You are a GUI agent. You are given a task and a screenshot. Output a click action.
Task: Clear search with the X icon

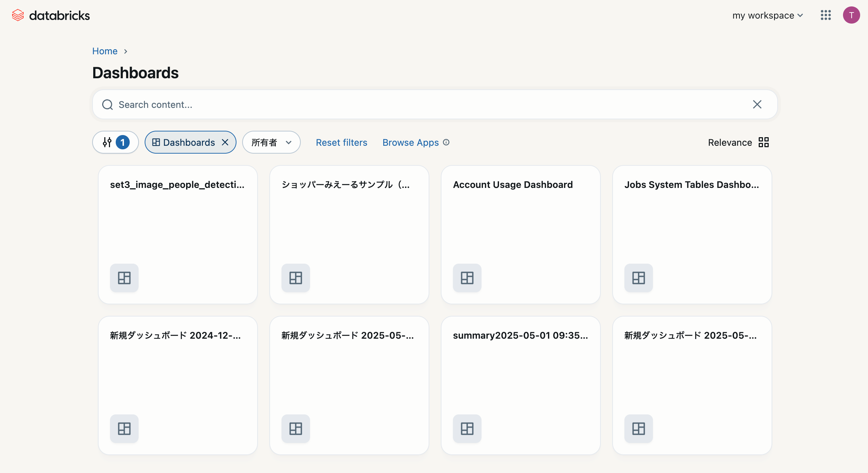(757, 104)
